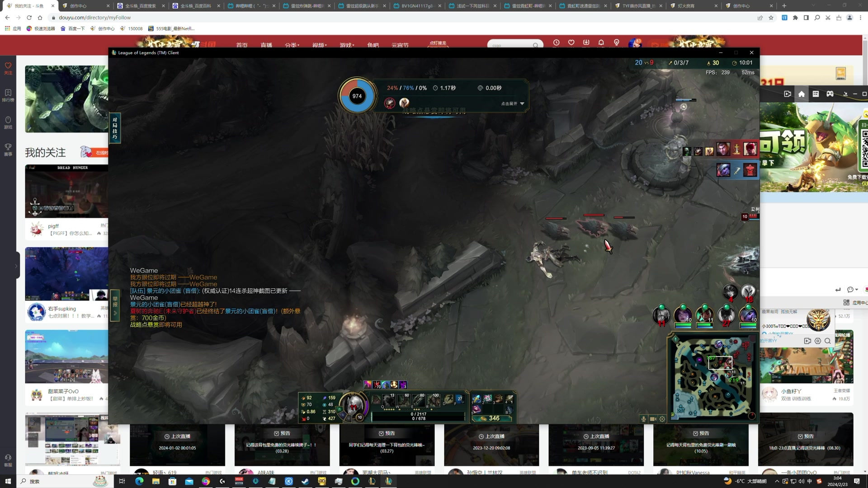Image resolution: width=868 pixels, height=488 pixels.
Task: Select 关注 in Douyu left sidebar
Action: [8, 69]
